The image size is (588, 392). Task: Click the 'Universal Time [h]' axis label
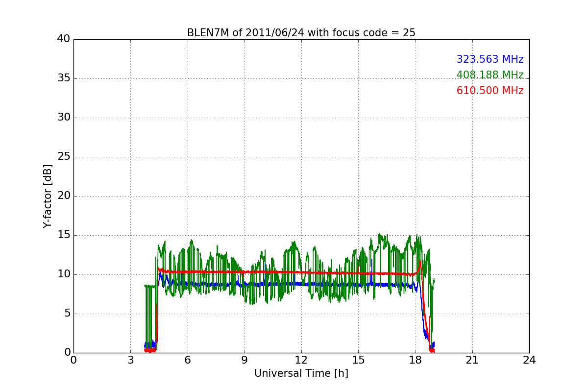(301, 373)
